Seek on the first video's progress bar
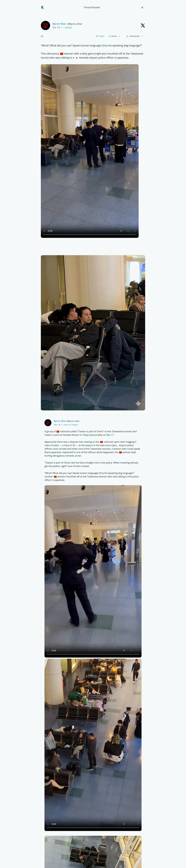 point(90,235)
